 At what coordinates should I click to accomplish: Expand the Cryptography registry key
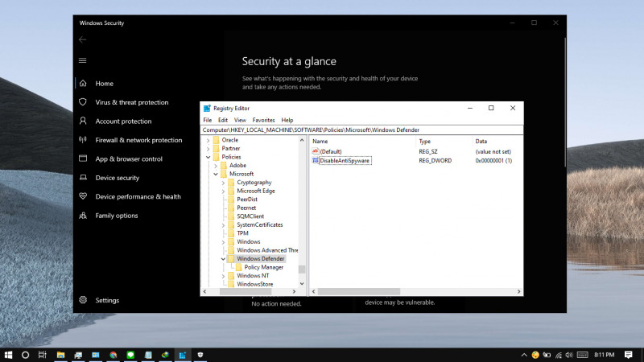(223, 183)
